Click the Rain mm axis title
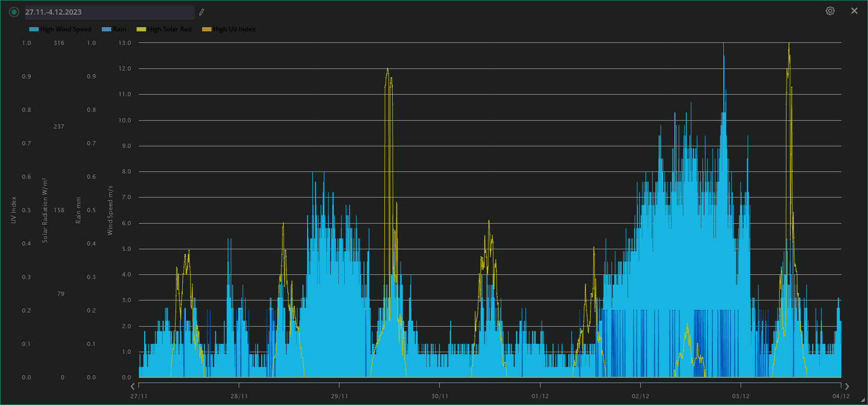The width and height of the screenshot is (868, 405). (78, 210)
